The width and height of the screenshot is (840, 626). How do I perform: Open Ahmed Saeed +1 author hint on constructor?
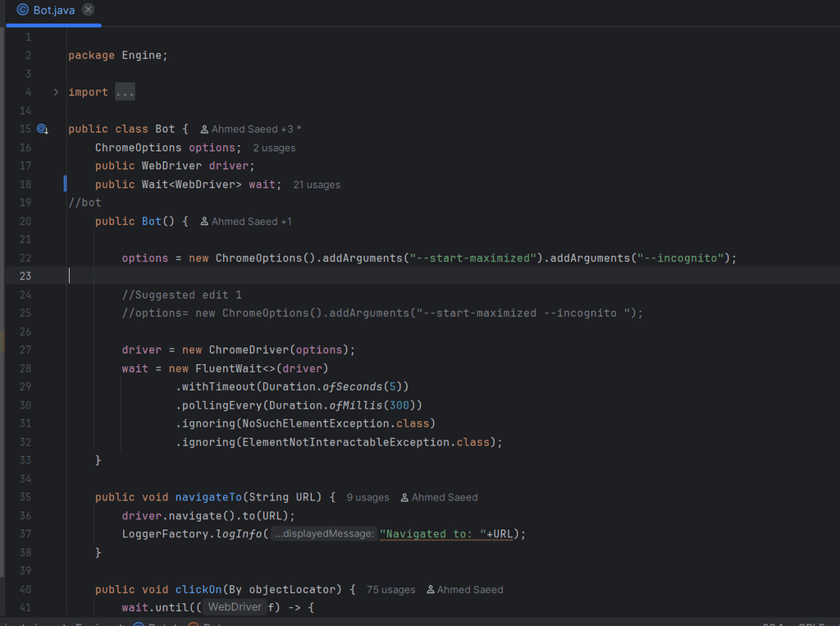(x=251, y=222)
